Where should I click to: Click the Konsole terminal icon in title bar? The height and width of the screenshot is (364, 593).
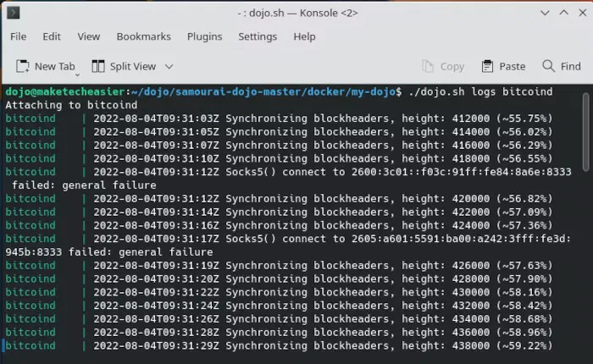[x=14, y=13]
